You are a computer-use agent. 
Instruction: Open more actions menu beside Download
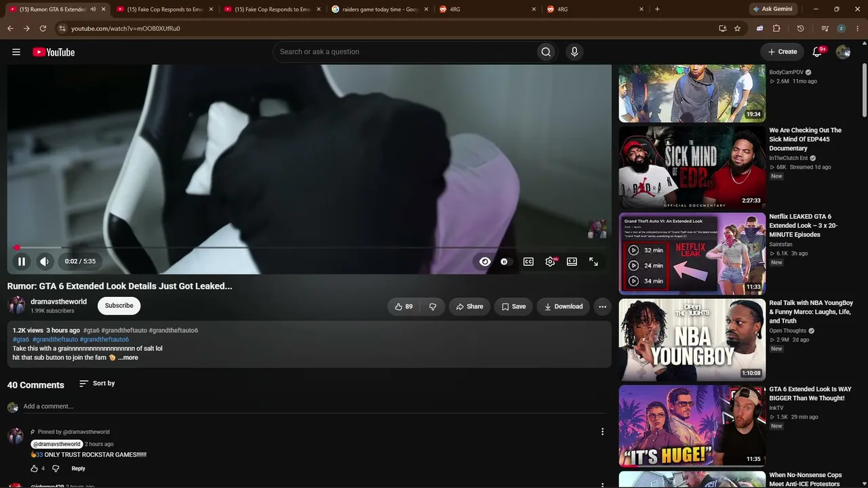click(602, 306)
